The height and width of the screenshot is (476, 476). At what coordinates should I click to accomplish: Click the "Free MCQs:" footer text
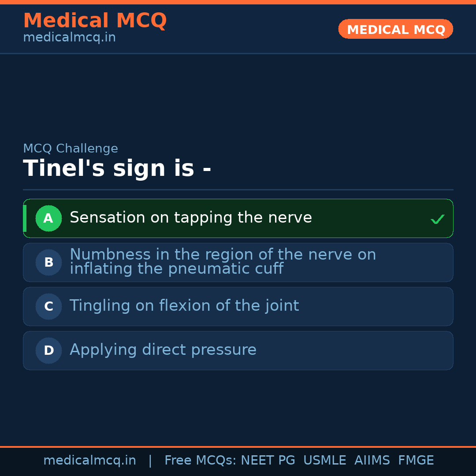200,461
